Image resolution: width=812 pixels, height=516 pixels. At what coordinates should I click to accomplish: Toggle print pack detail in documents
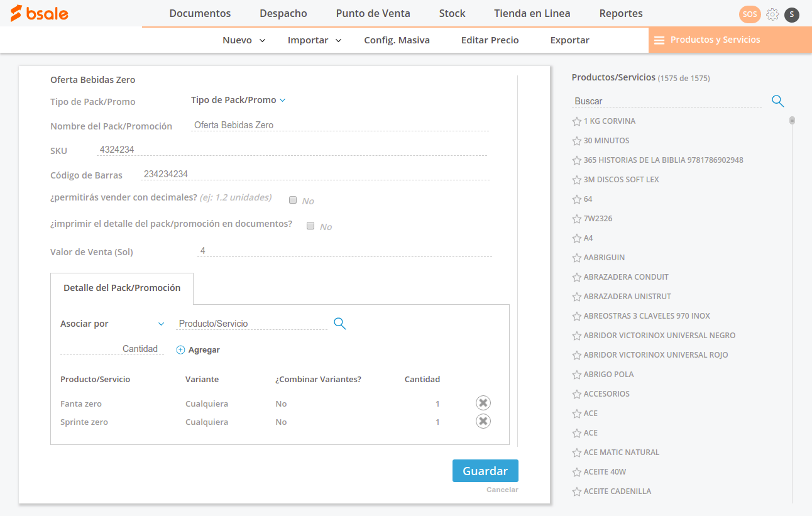pyautogui.click(x=310, y=226)
